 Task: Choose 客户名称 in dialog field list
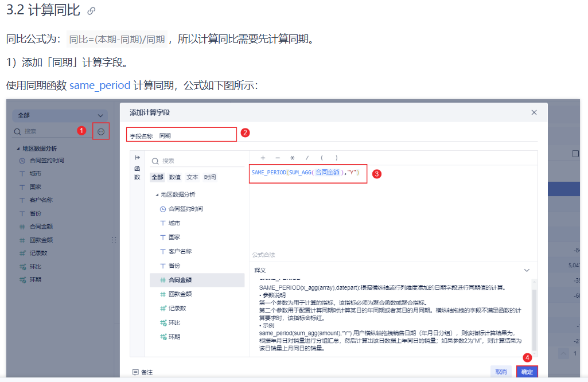point(180,252)
